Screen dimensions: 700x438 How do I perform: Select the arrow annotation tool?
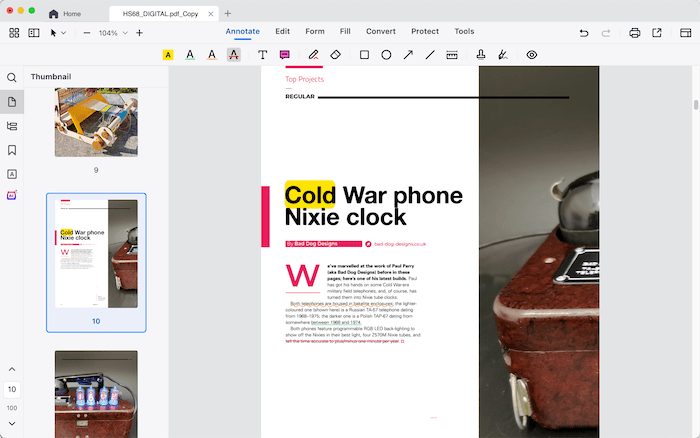408,55
